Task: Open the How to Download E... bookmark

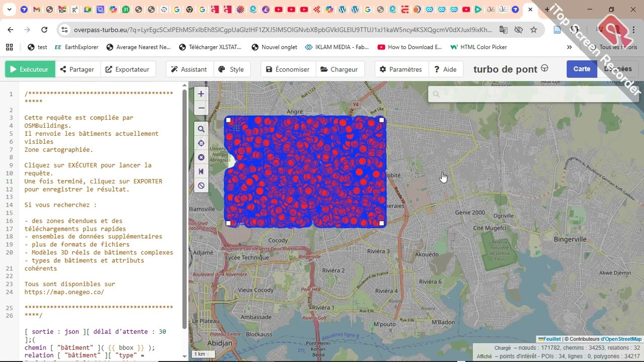Action: [410, 47]
